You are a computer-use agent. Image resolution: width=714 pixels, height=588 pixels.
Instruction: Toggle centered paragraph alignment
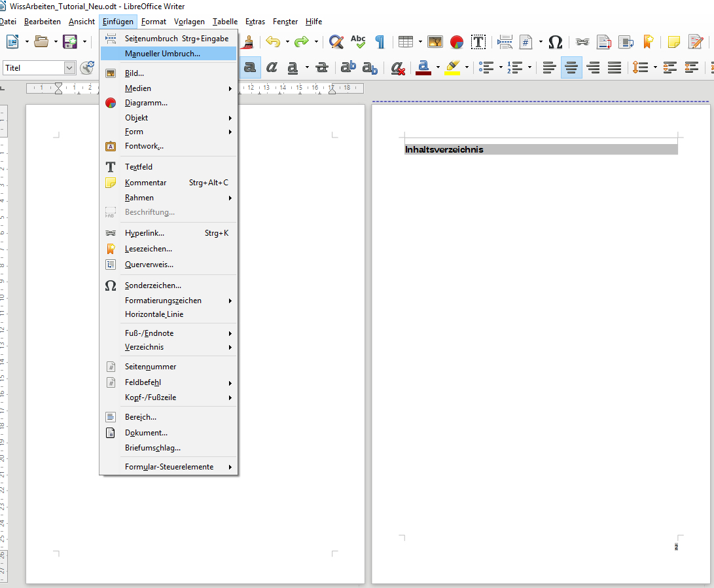(571, 68)
